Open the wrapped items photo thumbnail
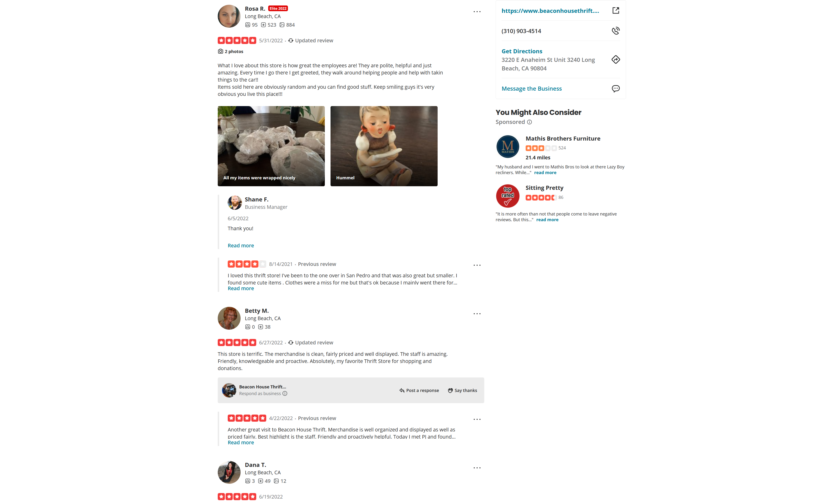Screen dimensions: 840x504 click(x=271, y=146)
